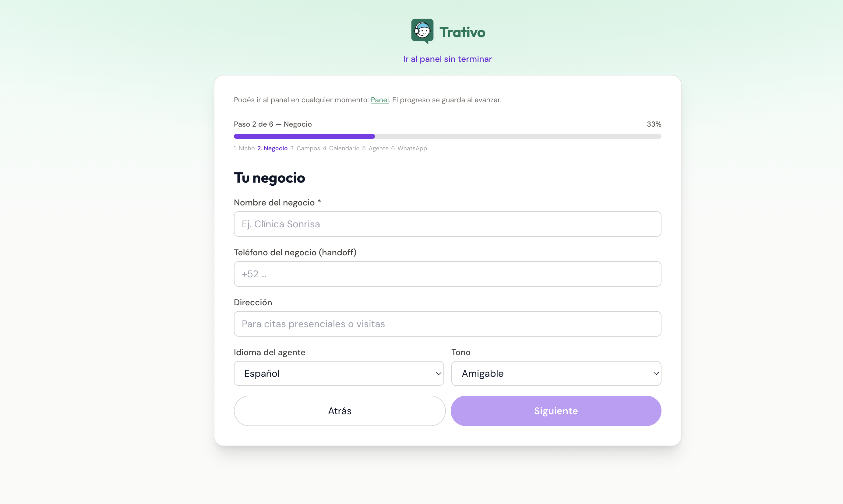Viewport: 843px width, 504px height.
Task: Select step "1. Nicho"
Action: (x=244, y=148)
